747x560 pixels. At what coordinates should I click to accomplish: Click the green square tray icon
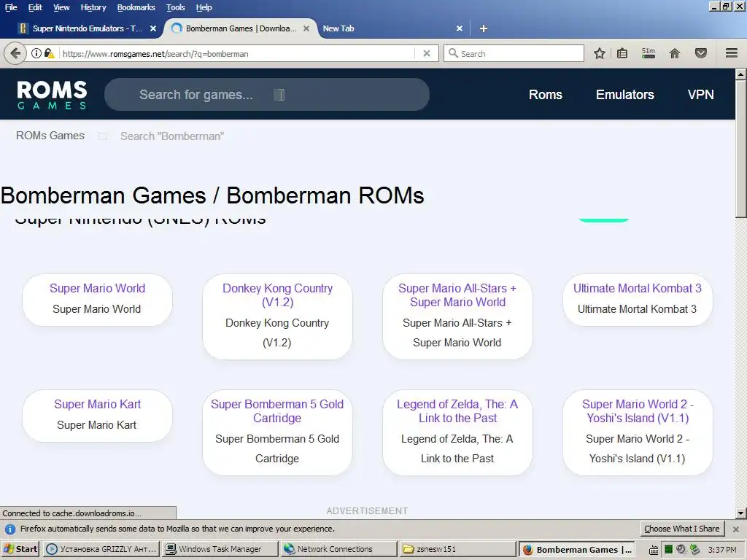point(668,550)
